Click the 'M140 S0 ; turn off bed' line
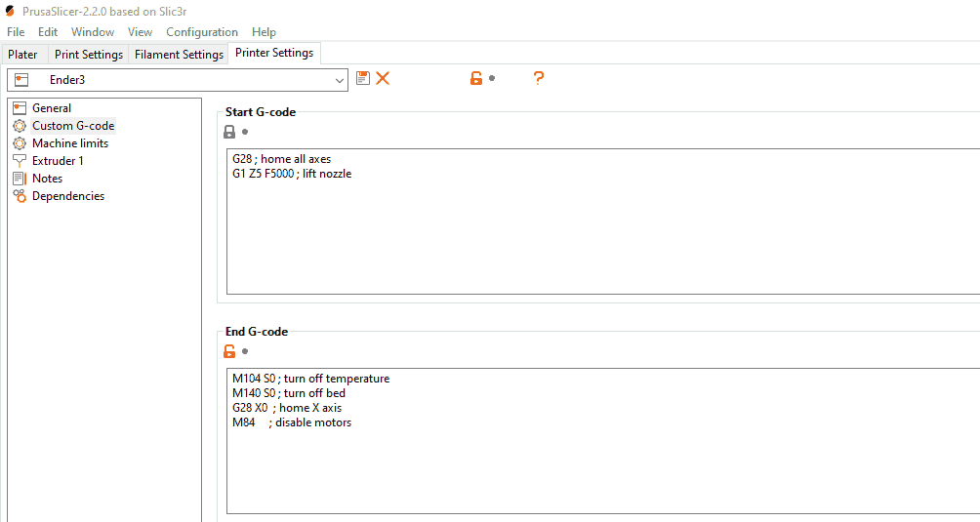The height and width of the screenshot is (522, 980). (289, 393)
